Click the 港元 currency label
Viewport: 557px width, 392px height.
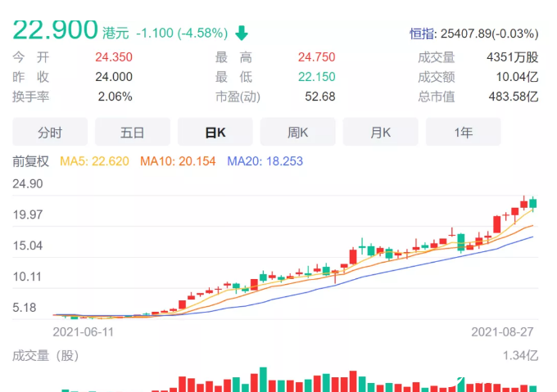coord(115,33)
